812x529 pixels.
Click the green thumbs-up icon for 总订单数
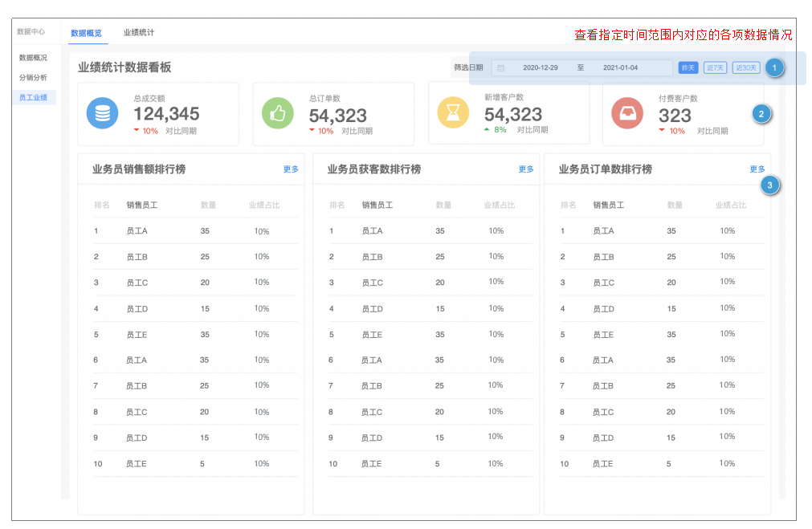(278, 114)
